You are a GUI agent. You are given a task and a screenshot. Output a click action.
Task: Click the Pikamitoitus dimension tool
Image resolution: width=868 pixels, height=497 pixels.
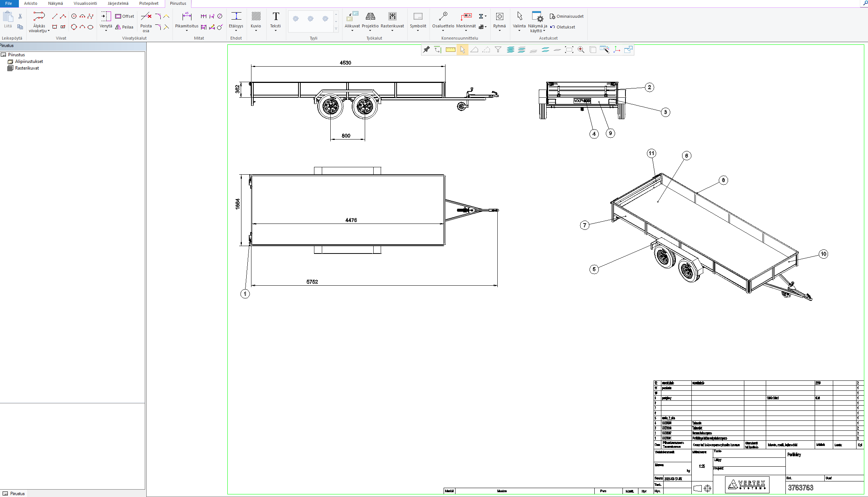pyautogui.click(x=187, y=17)
